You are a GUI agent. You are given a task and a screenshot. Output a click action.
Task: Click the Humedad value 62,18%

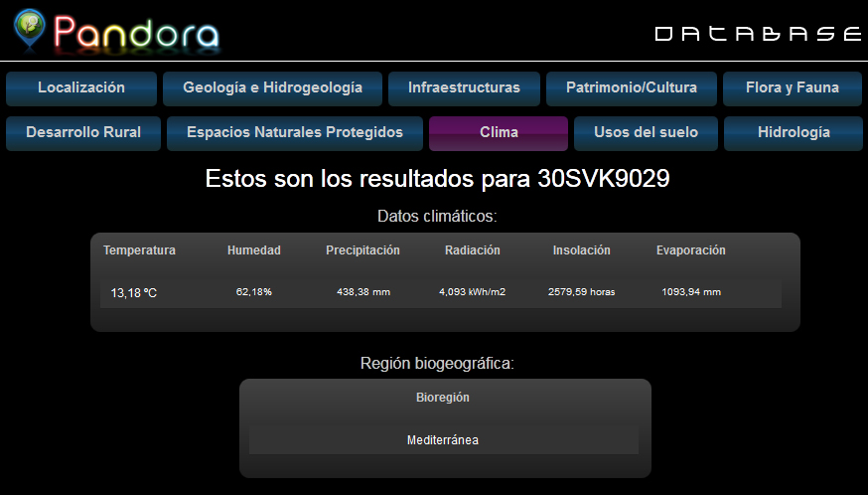[254, 292]
